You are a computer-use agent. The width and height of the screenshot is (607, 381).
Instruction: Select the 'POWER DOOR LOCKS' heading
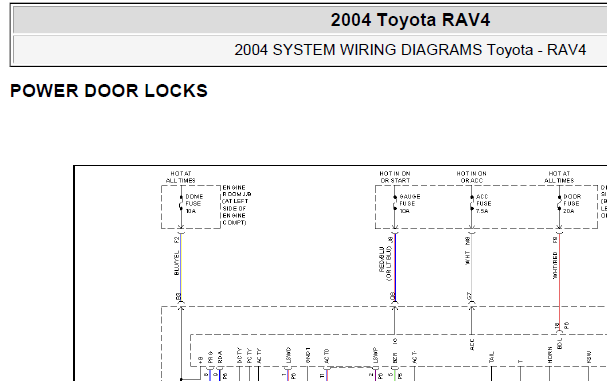(109, 91)
